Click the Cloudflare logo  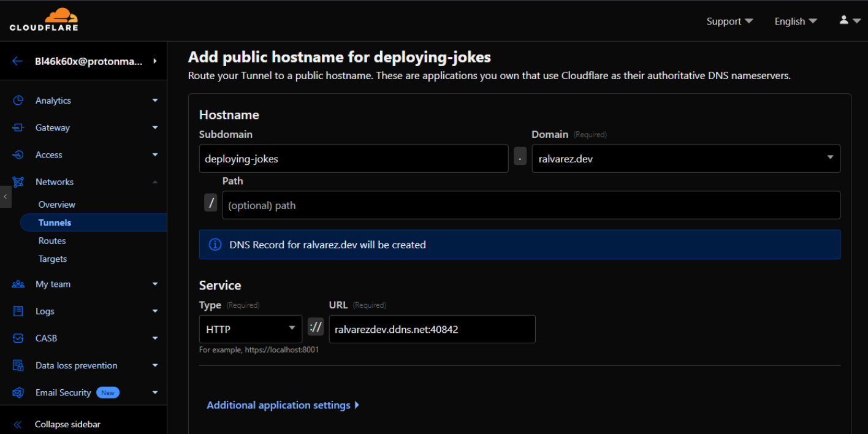[44, 20]
